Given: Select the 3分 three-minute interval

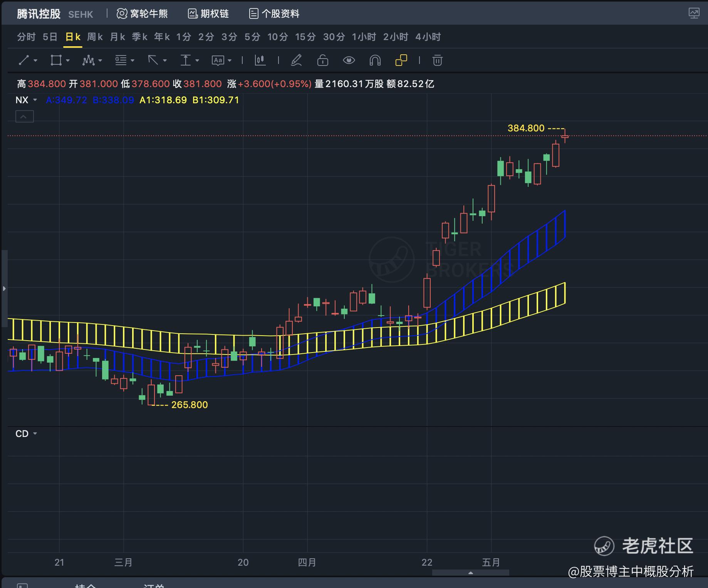Looking at the screenshot, I should [229, 37].
